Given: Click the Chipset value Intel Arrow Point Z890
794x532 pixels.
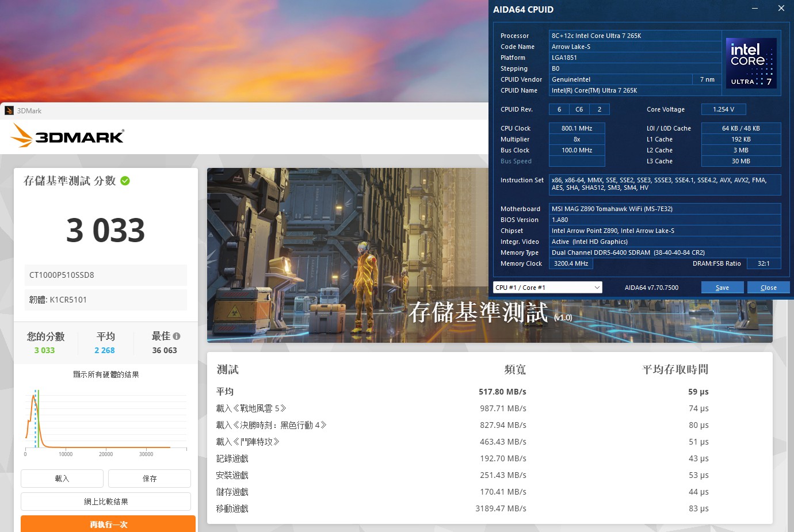Looking at the screenshot, I should [x=665, y=231].
